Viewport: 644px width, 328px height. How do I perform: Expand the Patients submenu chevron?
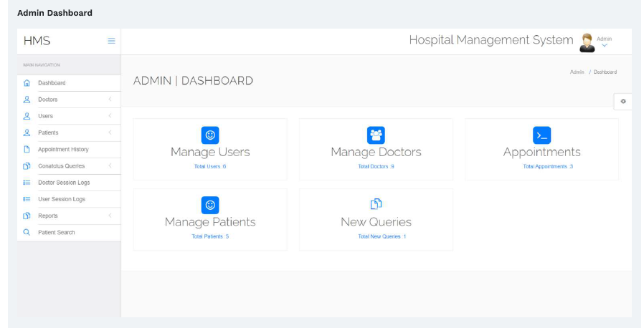[110, 132]
